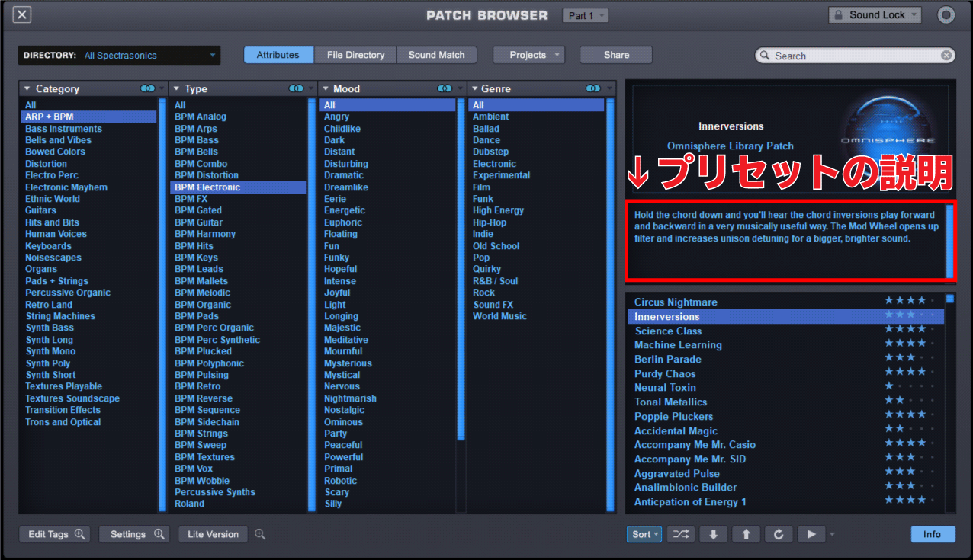973x560 pixels.
Task: Toggle the Mood column link icon
Action: pyautogui.click(x=445, y=89)
